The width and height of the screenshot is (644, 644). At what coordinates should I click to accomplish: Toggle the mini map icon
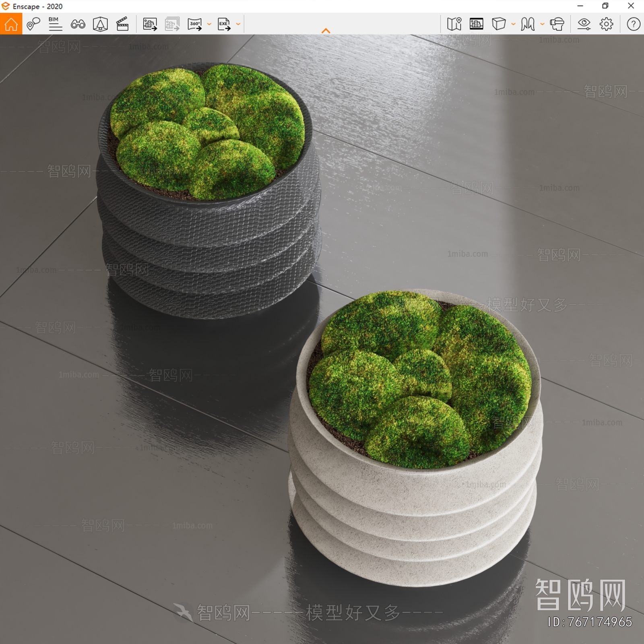point(454,24)
